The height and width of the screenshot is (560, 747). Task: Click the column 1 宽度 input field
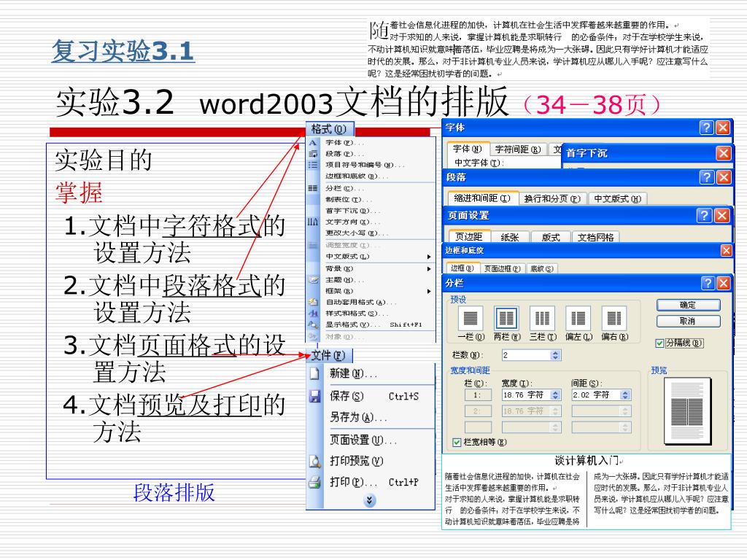click(526, 395)
